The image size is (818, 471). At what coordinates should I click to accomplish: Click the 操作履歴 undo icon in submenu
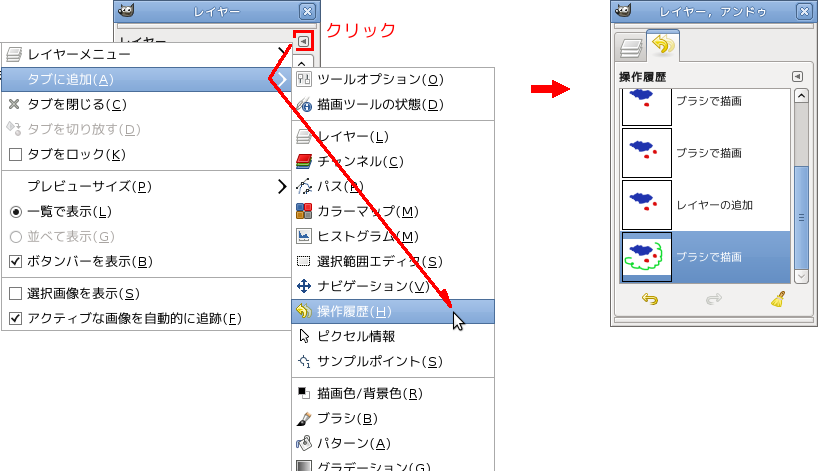click(304, 311)
